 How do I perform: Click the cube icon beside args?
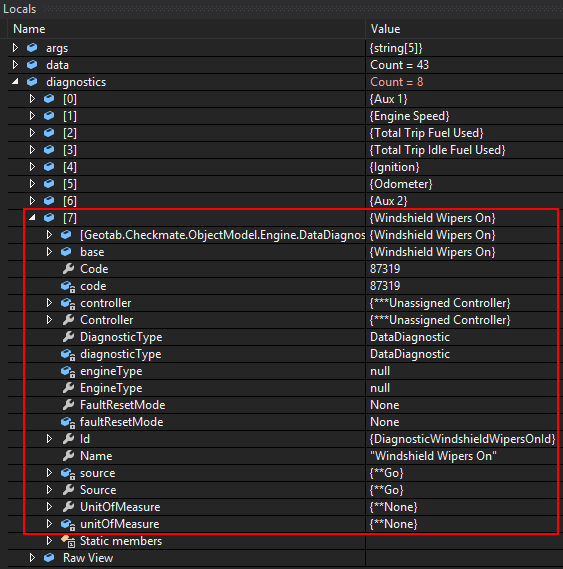[32, 48]
